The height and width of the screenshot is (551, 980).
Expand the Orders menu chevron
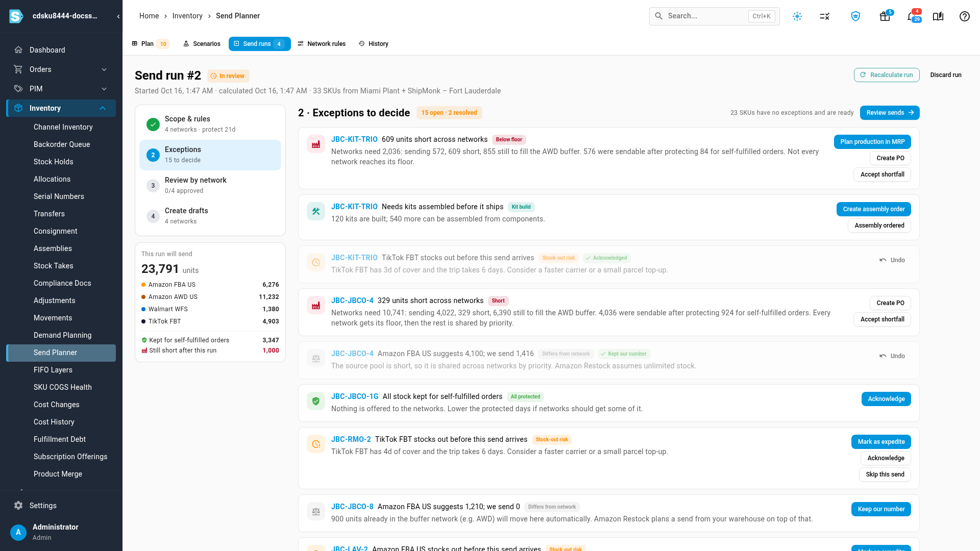tap(104, 69)
